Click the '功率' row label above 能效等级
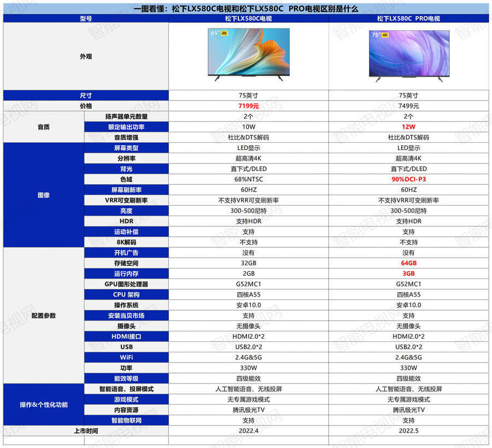This screenshot has width=492, height=448. [126, 368]
